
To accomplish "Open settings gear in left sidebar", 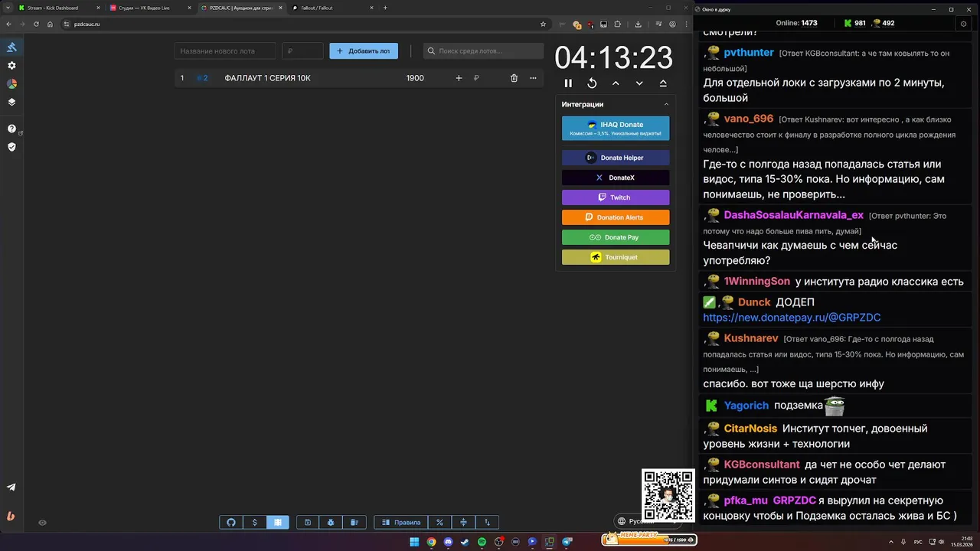I will 11,66.
